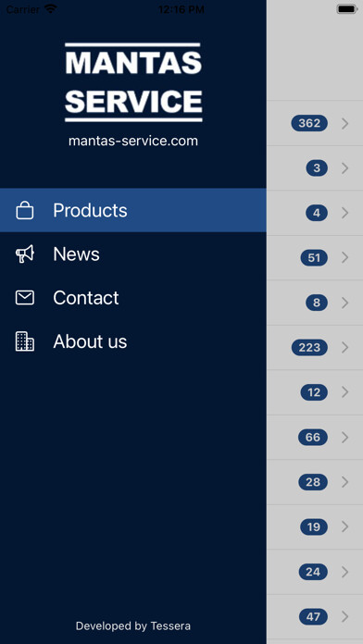
Task: Tap the count badge showing 19
Action: [x=314, y=526]
